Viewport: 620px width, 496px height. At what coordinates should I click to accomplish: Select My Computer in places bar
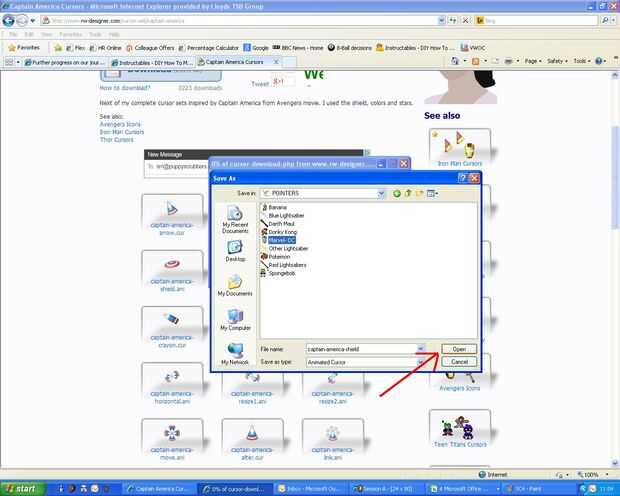tap(235, 320)
